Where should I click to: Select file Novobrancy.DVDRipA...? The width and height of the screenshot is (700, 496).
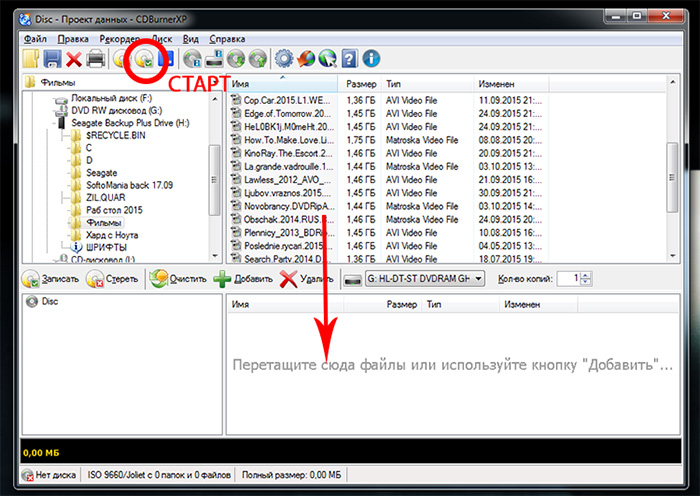pos(289,206)
